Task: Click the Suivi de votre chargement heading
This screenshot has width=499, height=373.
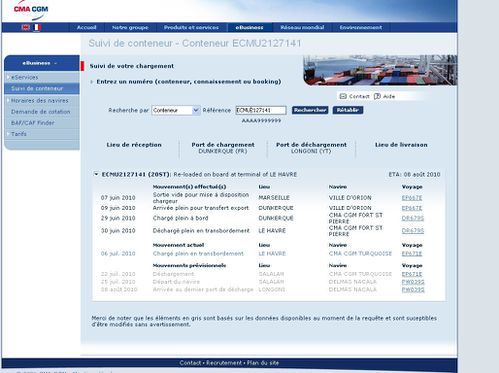Action: pos(132,66)
